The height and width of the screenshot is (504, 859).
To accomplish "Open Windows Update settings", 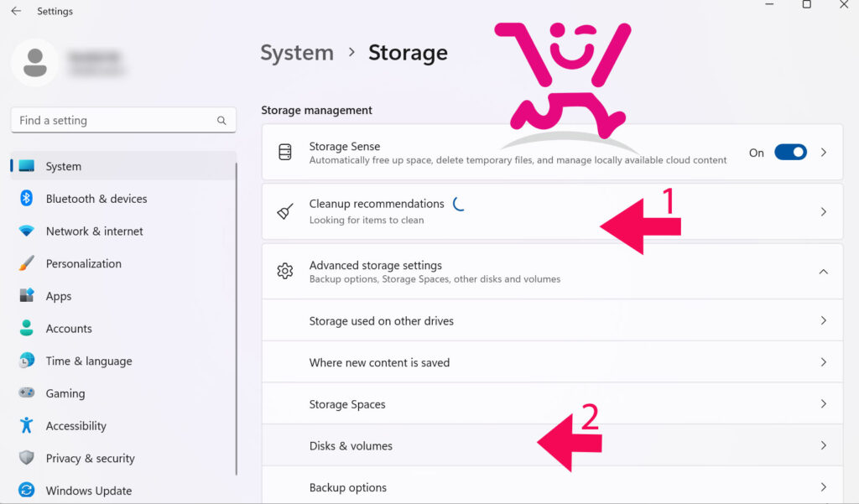I will click(123, 490).
